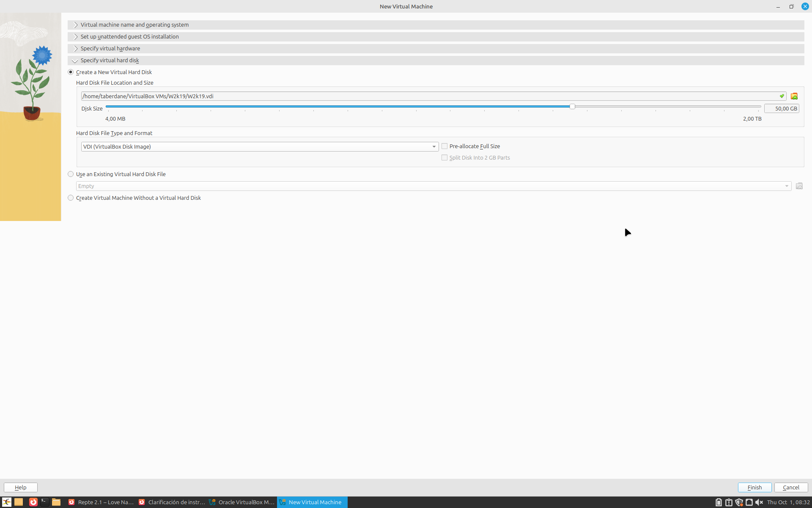This screenshot has width=812, height=508.
Task: Open the Empty existing disk dropdown
Action: pyautogui.click(x=433, y=186)
